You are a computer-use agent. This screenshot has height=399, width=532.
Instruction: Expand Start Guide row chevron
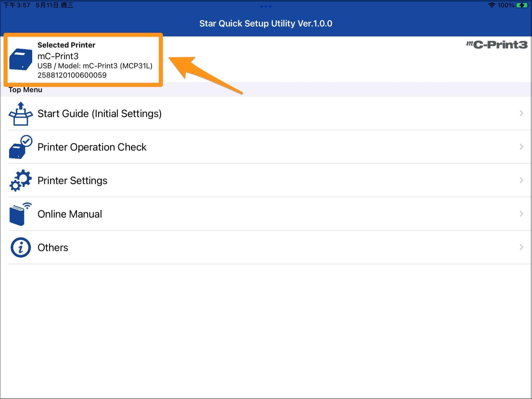521,113
